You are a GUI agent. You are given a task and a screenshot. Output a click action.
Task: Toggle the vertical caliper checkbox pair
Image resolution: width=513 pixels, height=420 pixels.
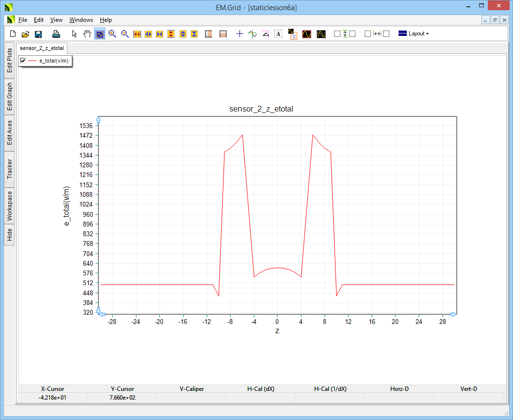(345, 34)
